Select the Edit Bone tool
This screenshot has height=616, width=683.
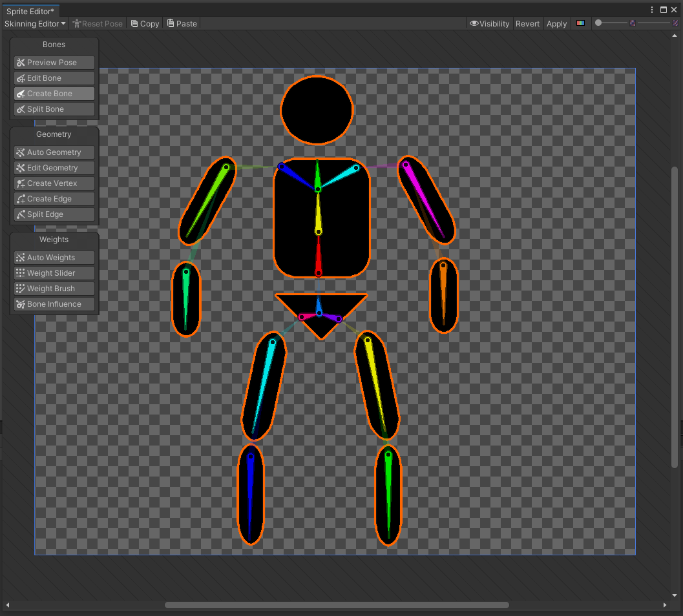coord(54,77)
